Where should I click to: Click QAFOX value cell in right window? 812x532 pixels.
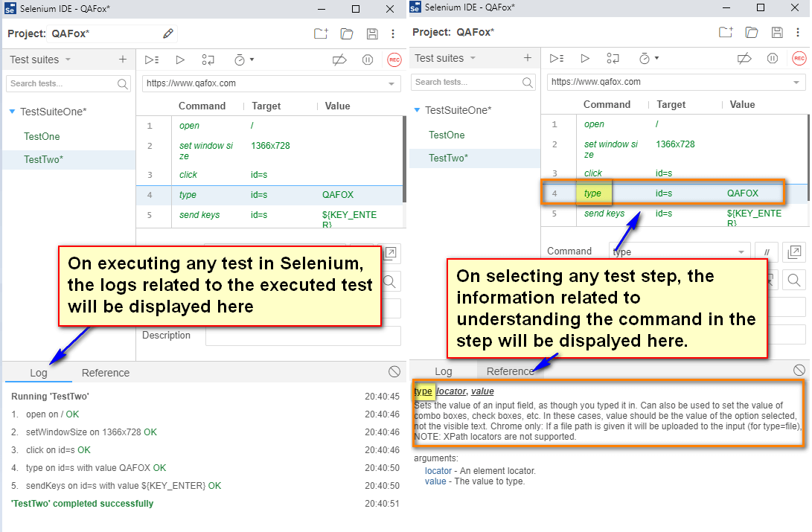tap(743, 193)
